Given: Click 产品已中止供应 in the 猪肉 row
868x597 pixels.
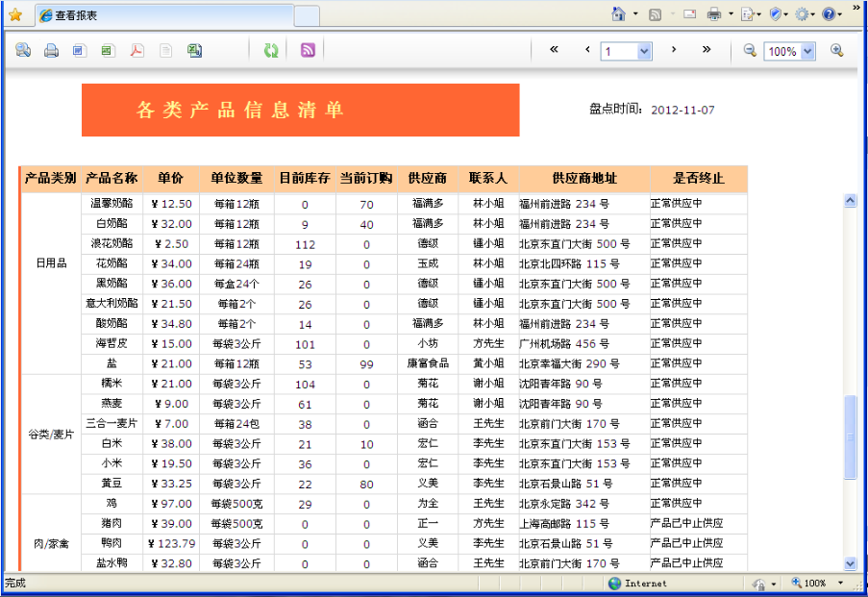Looking at the screenshot, I should click(687, 523).
